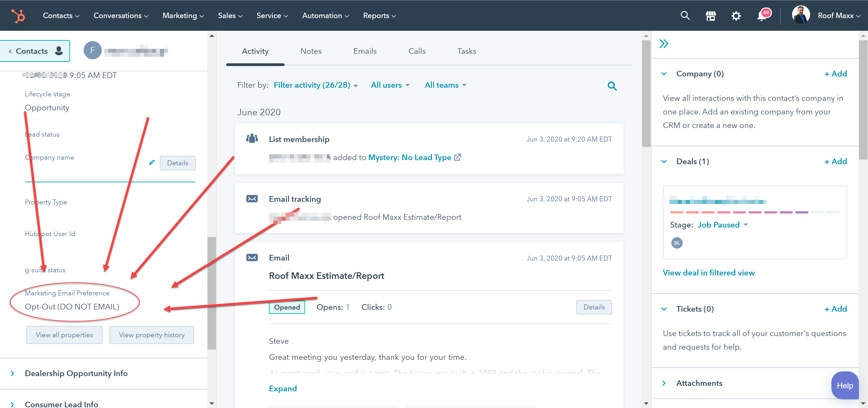Click the person icon in Contacts button
This screenshot has height=408, width=868.
[59, 51]
